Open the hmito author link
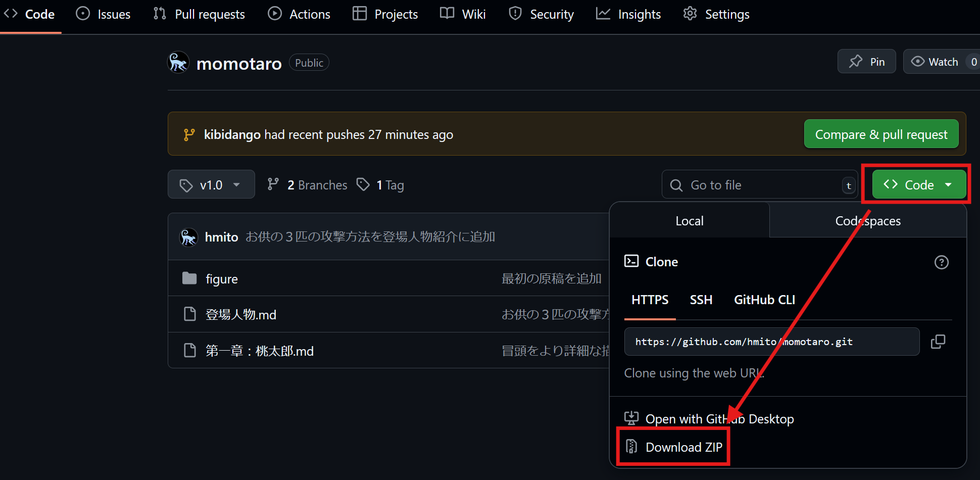This screenshot has width=980, height=480. pos(221,237)
